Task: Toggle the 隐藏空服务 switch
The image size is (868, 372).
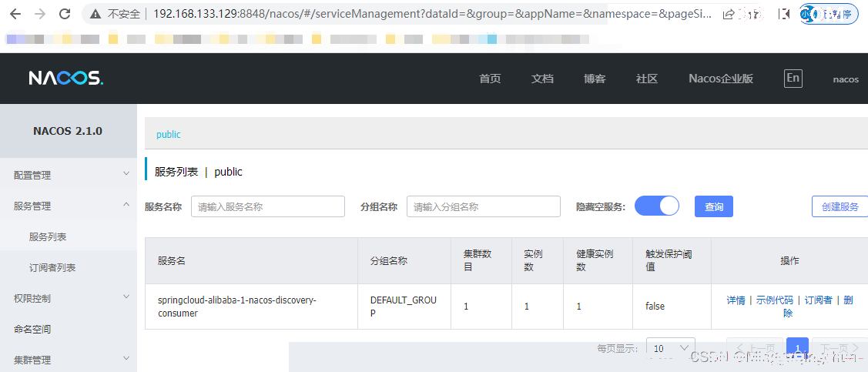Action: point(656,206)
